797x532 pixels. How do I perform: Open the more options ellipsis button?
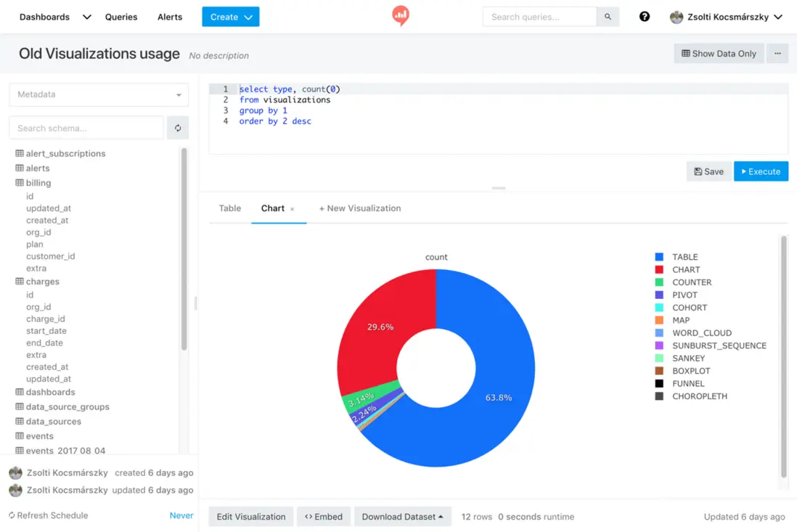pyautogui.click(x=777, y=54)
